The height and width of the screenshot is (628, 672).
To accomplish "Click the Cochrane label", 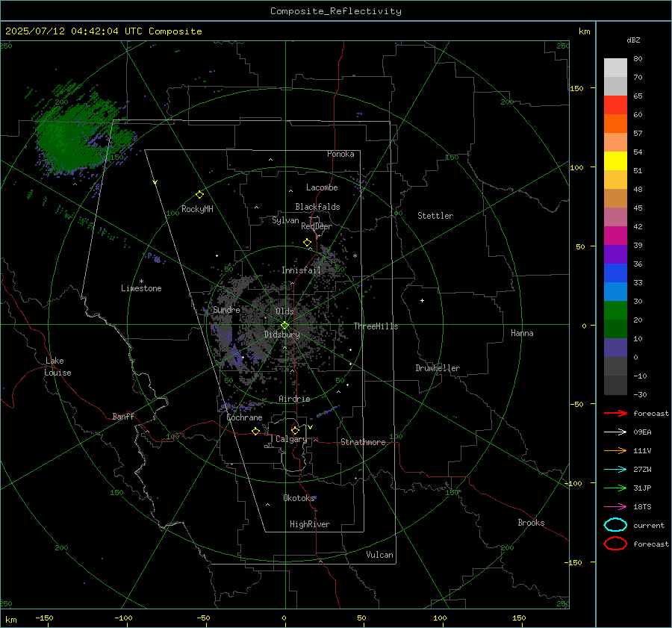I will click(244, 417).
